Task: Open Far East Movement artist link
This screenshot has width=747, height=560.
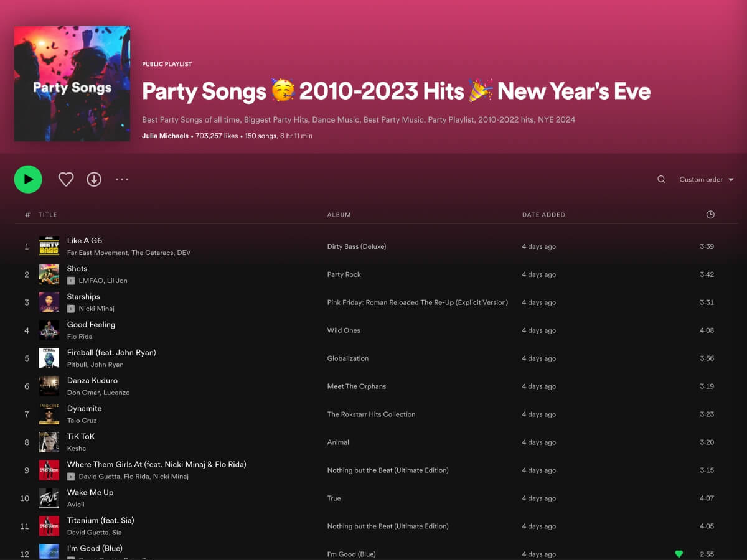Action: tap(97, 253)
